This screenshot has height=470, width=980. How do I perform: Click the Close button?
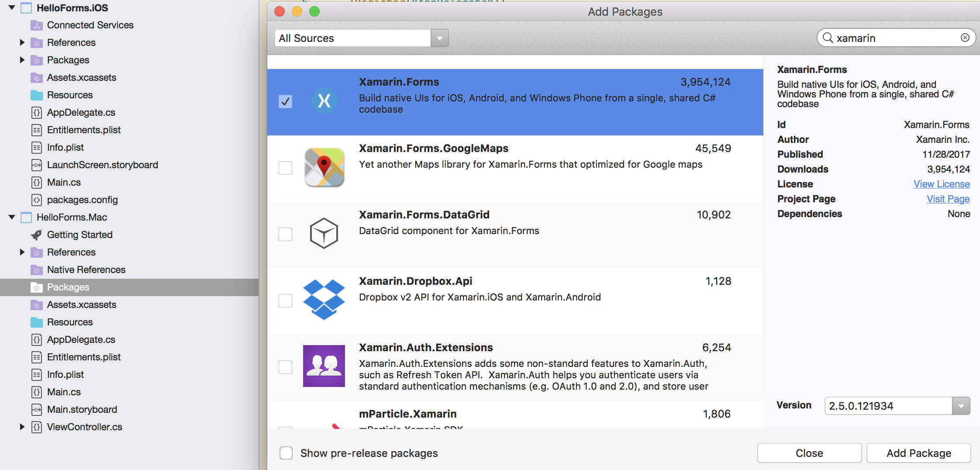(x=809, y=453)
